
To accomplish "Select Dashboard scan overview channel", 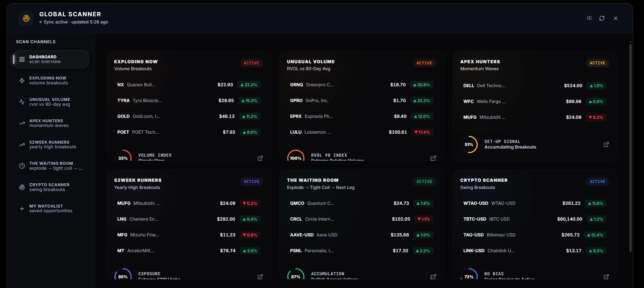I will (51, 59).
